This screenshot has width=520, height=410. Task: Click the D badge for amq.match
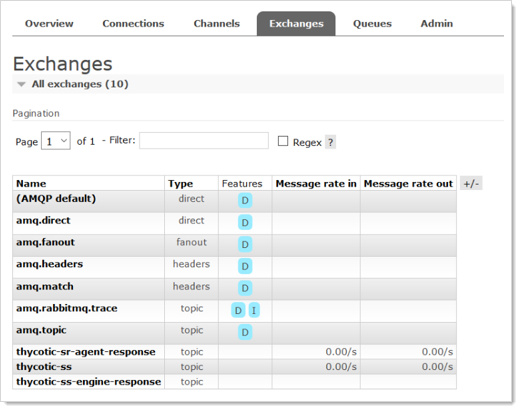pyautogui.click(x=245, y=288)
